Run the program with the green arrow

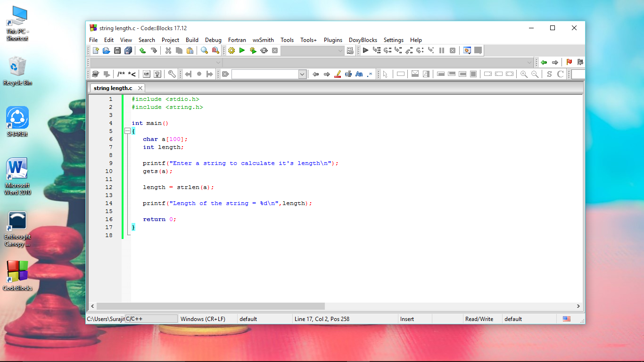click(x=241, y=50)
